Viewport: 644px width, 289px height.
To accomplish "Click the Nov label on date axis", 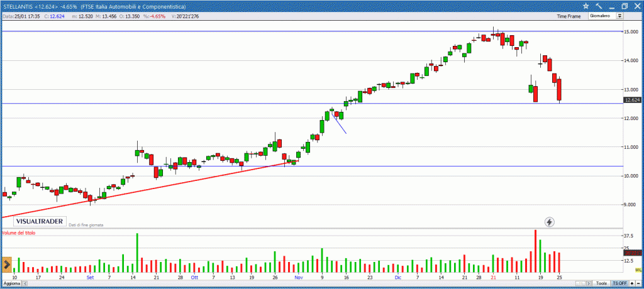I will coord(299,278).
